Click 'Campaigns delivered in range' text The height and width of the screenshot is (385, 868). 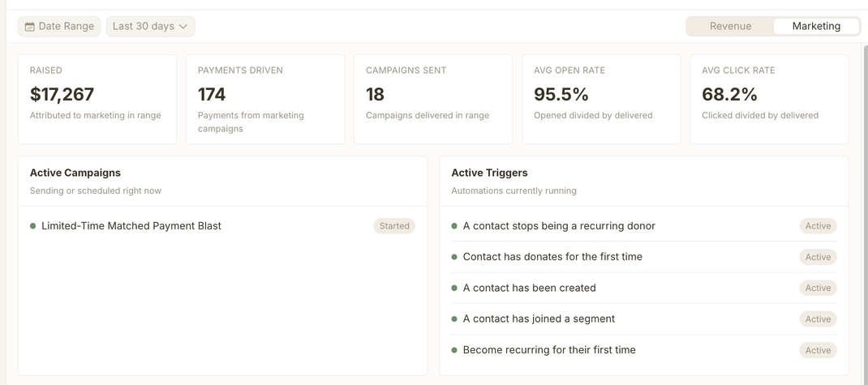pos(428,116)
